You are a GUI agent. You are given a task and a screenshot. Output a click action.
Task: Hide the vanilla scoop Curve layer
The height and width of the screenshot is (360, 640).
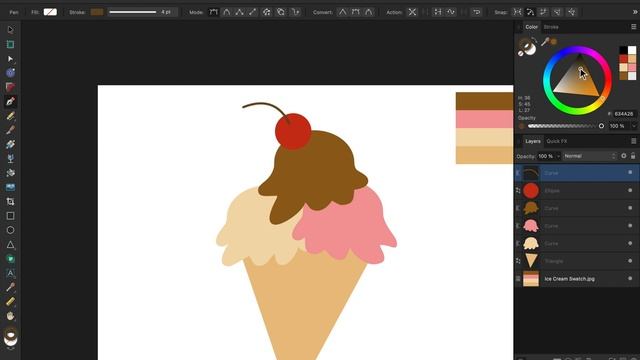coord(630,243)
